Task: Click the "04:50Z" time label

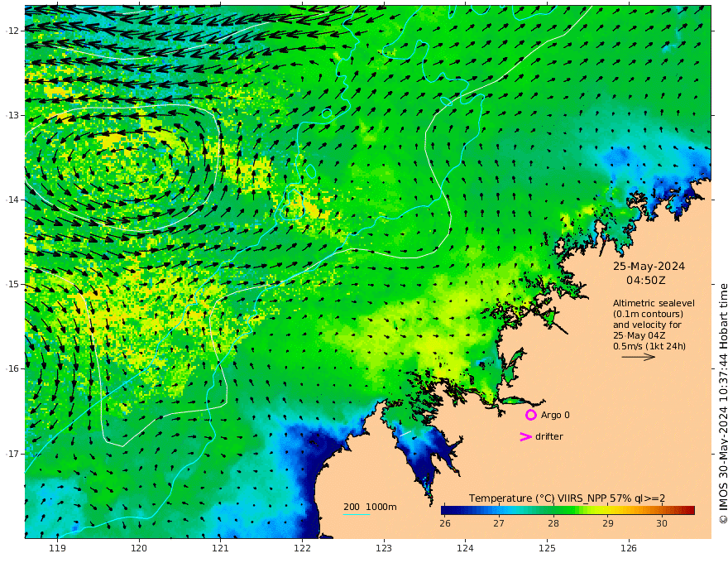Action: 645,281
